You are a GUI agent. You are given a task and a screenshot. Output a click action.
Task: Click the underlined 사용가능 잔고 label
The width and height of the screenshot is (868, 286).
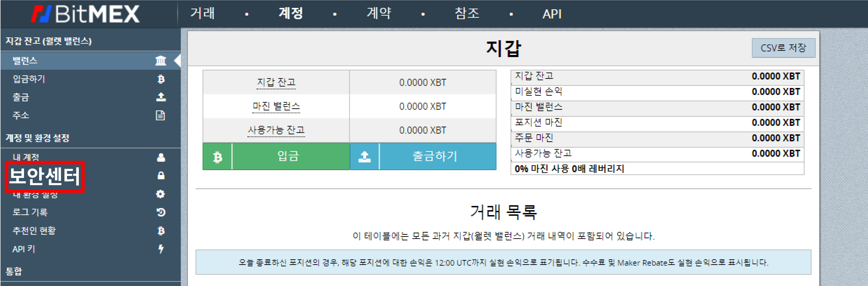276,130
